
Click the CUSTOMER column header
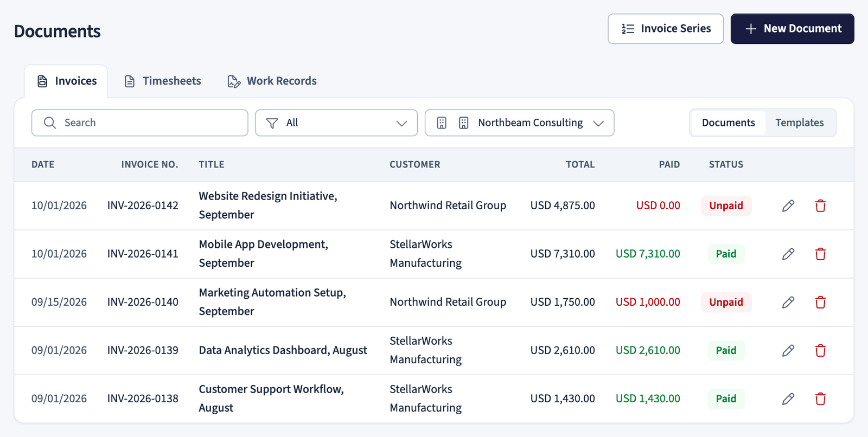[x=415, y=165]
